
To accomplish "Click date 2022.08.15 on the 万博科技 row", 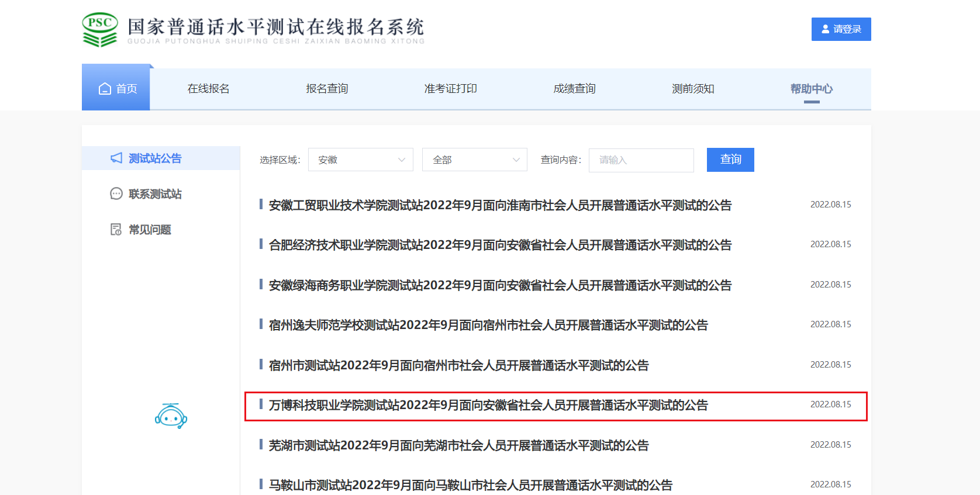I will click(x=830, y=404).
